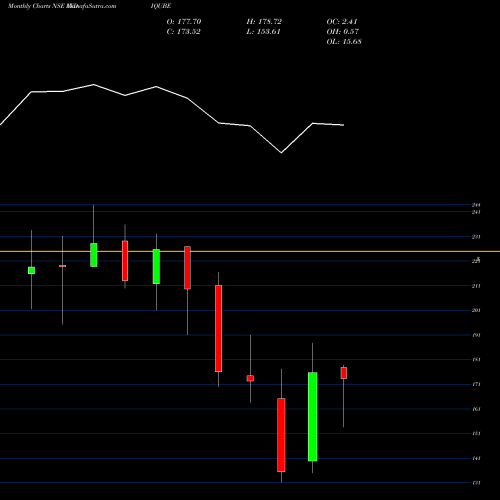Click the tiny red doji candle

62,266
